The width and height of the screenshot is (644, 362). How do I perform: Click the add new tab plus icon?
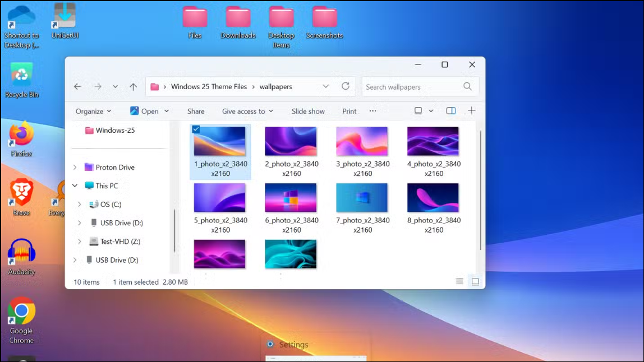(x=471, y=110)
